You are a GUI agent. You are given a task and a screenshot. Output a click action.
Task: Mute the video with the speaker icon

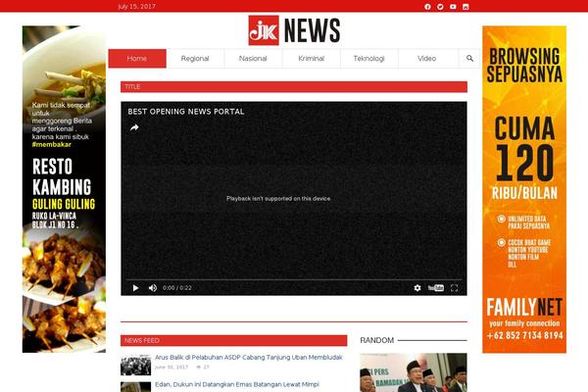coord(153,288)
